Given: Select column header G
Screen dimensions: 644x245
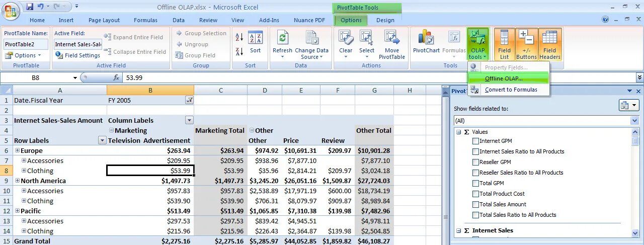Looking at the screenshot, I should (x=374, y=90).
